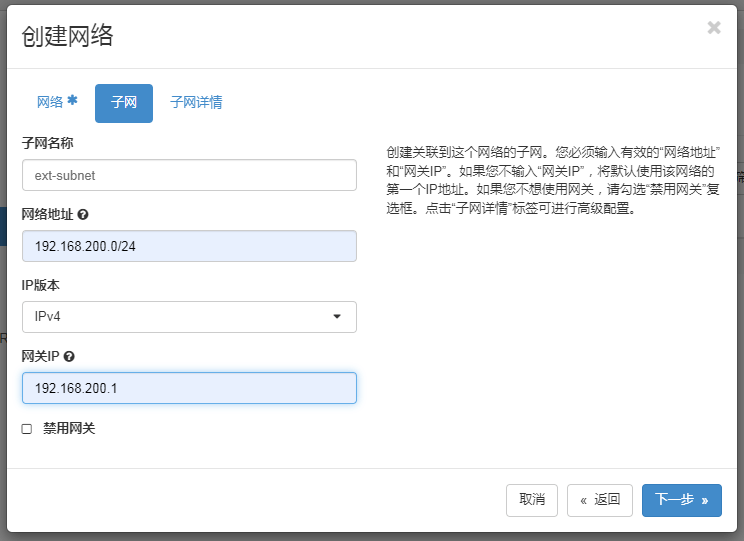Image resolution: width=744 pixels, height=541 pixels.
Task: Show help icon next to 网关IP
Action: [69, 356]
